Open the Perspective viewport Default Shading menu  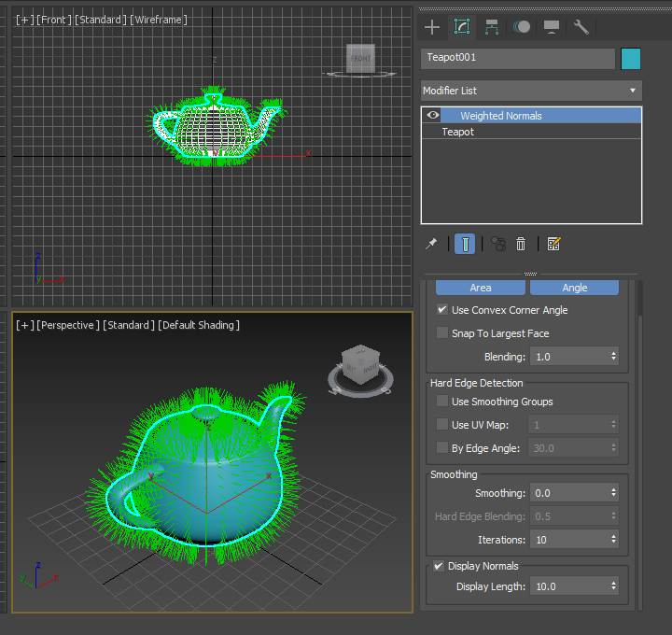point(199,325)
